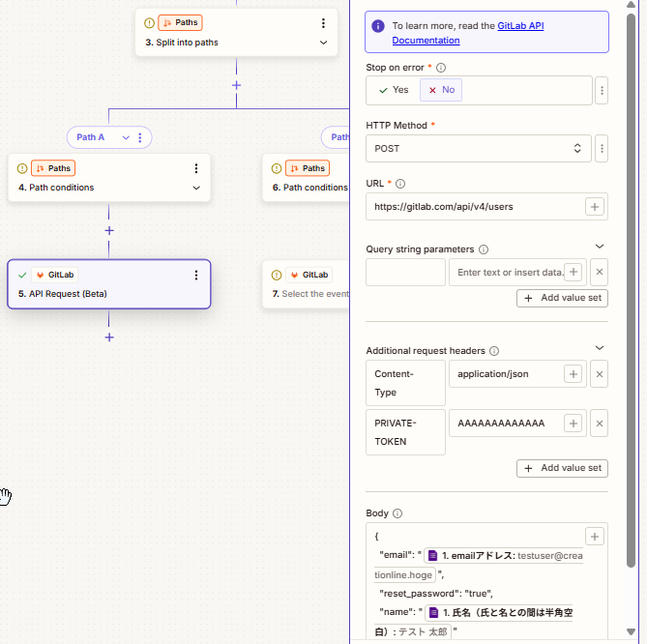The height and width of the screenshot is (644, 647).
Task: Open the HTTP Method POST dropdown
Action: [x=479, y=149]
